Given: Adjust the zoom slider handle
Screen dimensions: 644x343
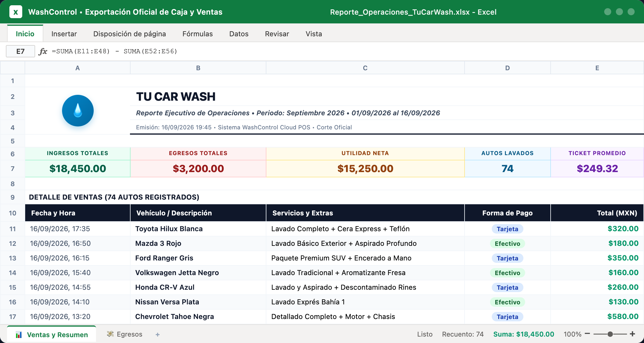Looking at the screenshot, I should 610,334.
